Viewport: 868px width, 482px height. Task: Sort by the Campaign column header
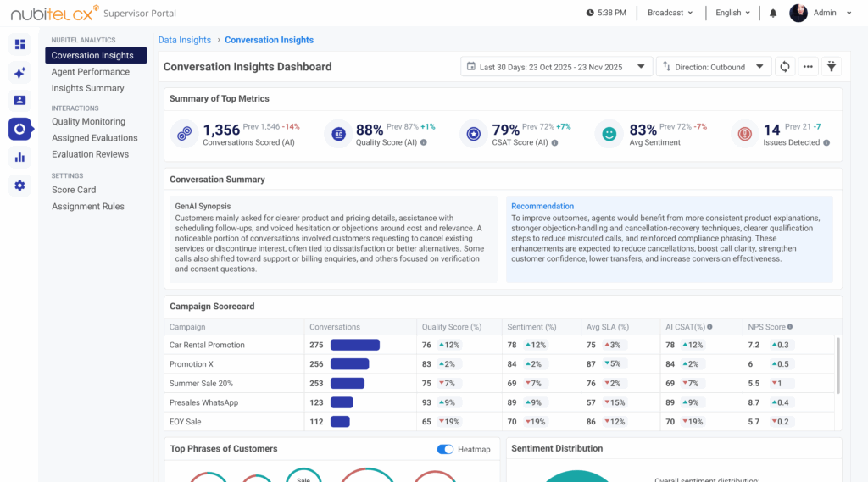point(187,327)
